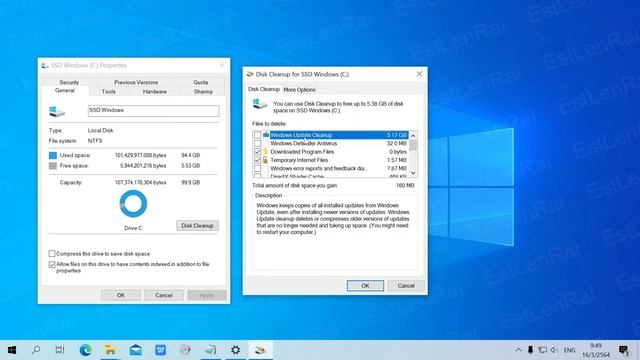Open File Explorer from the taskbar
The image size is (640, 360).
pyautogui.click(x=110, y=350)
